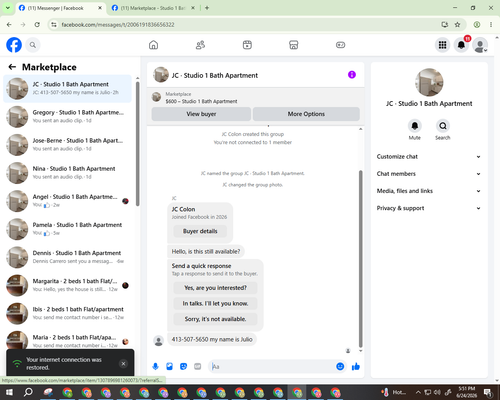The image size is (500, 400).
Task: Expand Media, files and links section
Action: click(x=429, y=191)
